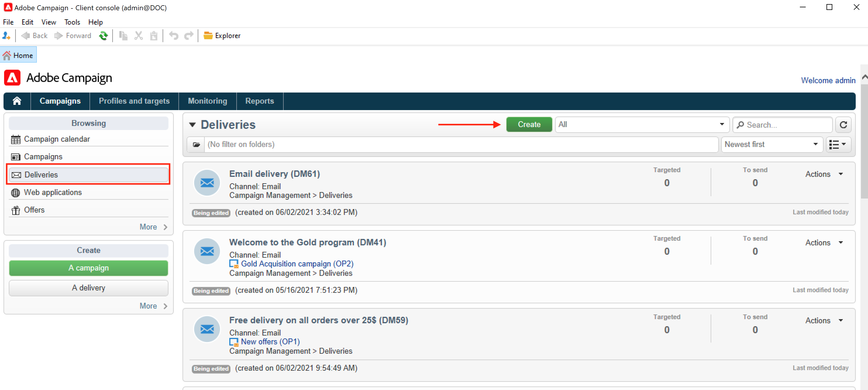Click the Email delivery (DM61) envelope icon

[207, 182]
